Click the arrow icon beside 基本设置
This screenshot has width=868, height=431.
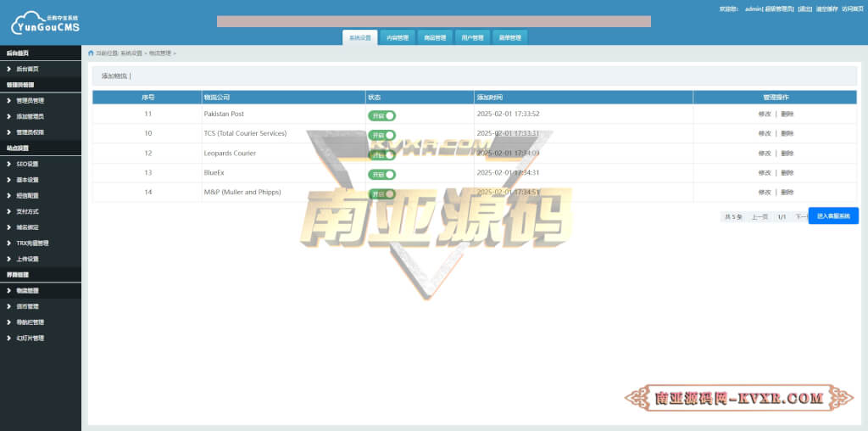click(x=9, y=180)
